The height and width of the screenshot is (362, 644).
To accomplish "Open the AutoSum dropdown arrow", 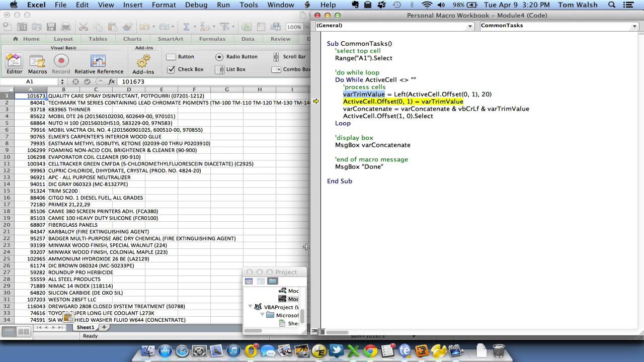I will (194, 27).
